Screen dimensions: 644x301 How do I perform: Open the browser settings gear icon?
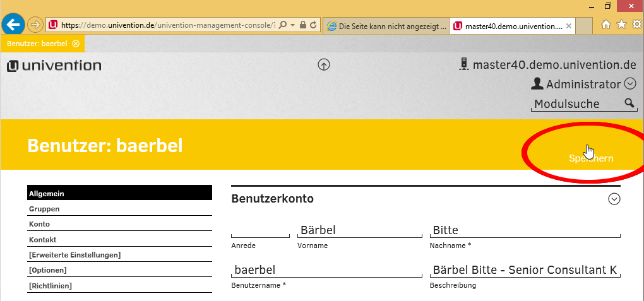point(636,25)
